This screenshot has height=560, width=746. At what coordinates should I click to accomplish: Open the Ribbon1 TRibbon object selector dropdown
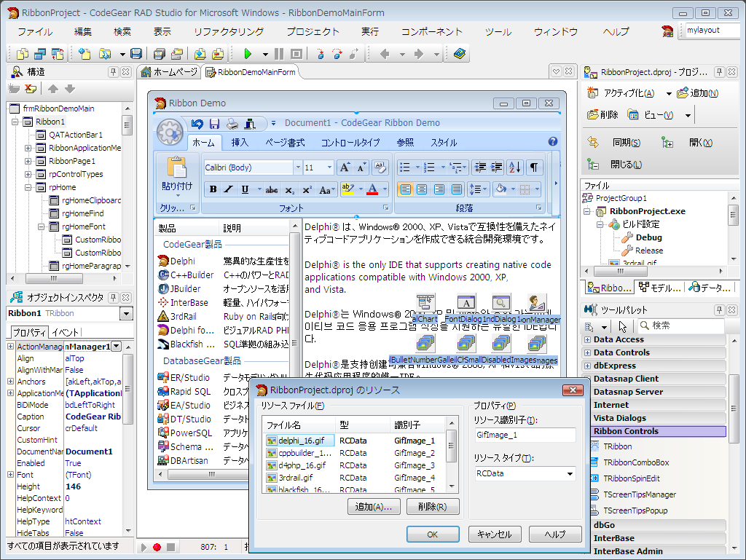tap(126, 314)
